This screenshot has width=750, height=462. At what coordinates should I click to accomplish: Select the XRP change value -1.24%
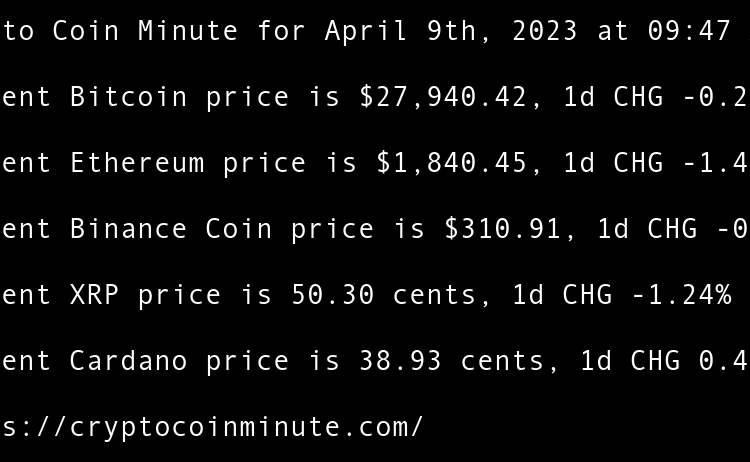coord(680,295)
